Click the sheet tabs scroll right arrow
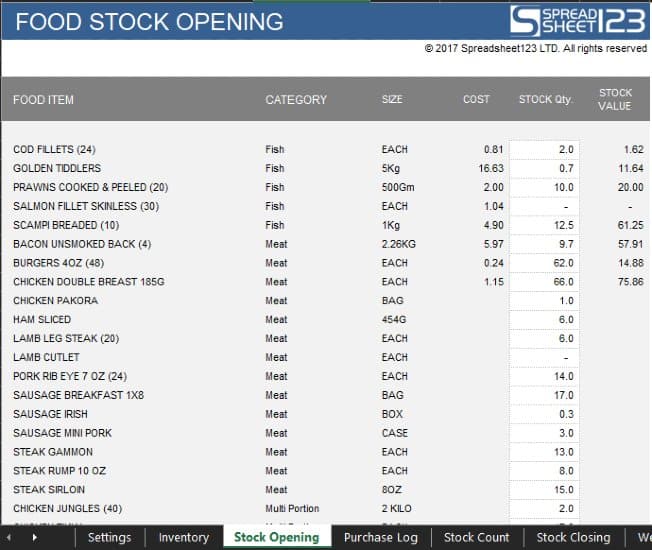Viewport: 652px width, 550px height. click(x=35, y=537)
